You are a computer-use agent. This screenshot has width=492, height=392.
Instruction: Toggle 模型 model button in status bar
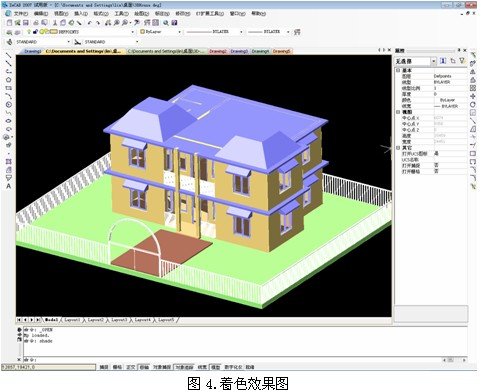(x=215, y=367)
